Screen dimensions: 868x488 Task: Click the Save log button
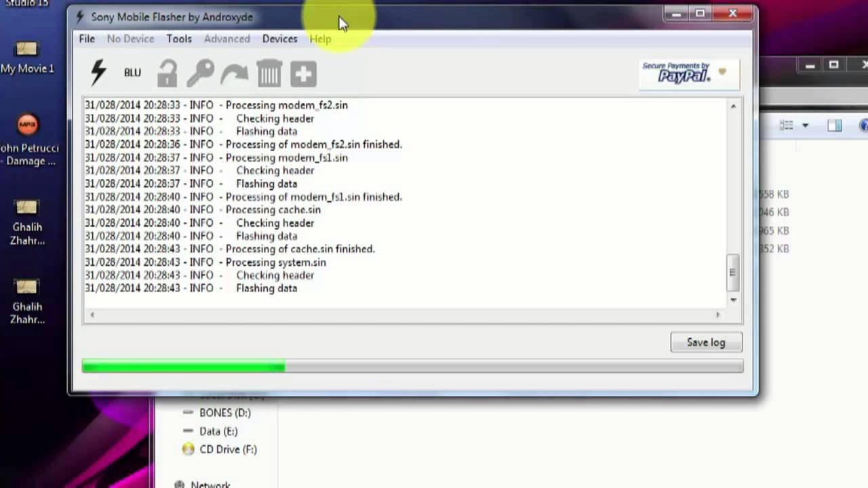(x=706, y=342)
